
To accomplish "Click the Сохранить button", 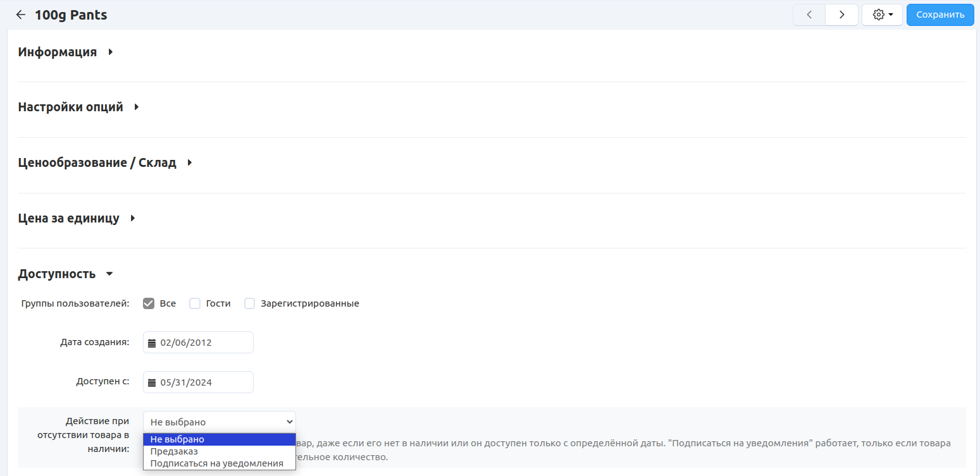I will tap(940, 15).
